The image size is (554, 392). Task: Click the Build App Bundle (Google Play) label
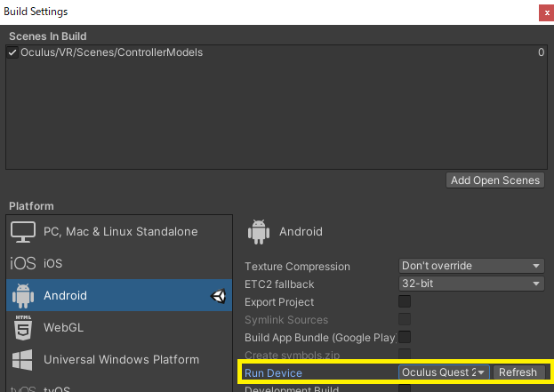click(320, 338)
